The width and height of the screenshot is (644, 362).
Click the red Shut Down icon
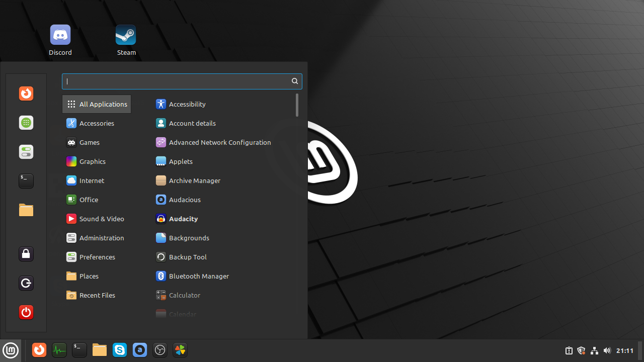click(26, 312)
